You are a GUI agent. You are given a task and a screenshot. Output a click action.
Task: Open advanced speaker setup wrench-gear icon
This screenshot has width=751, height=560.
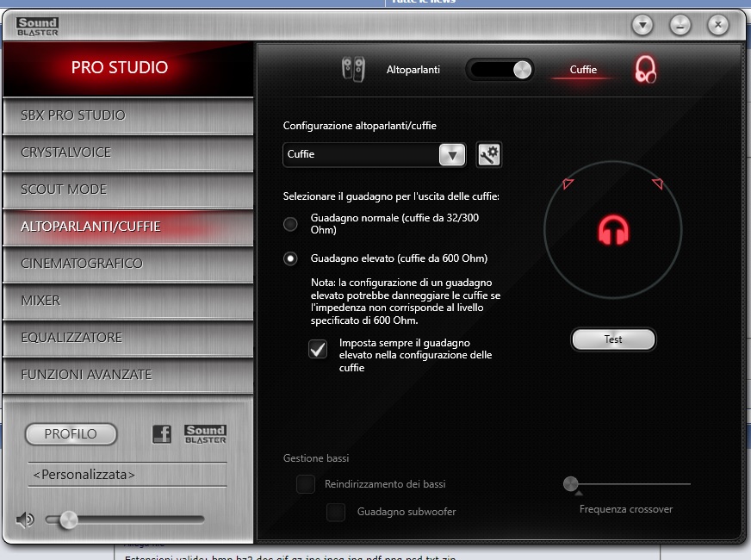(488, 155)
